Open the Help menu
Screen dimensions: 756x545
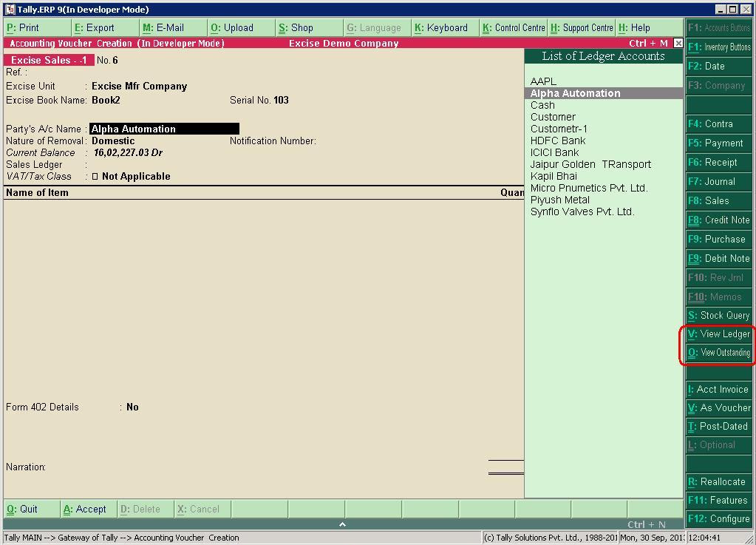coord(650,28)
